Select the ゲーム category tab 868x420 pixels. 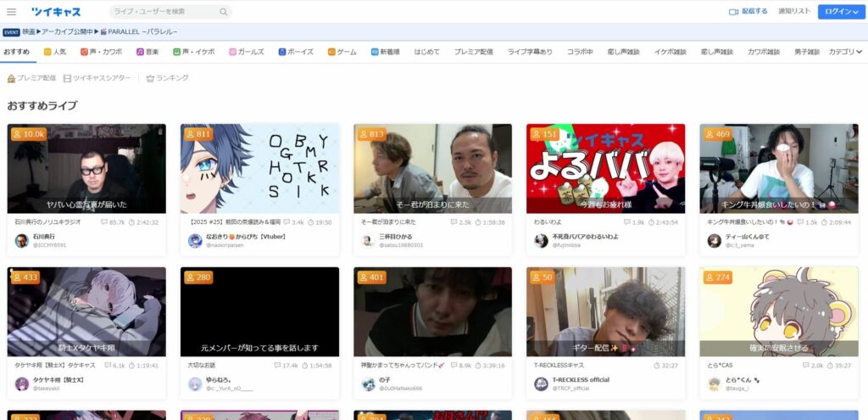tap(342, 52)
